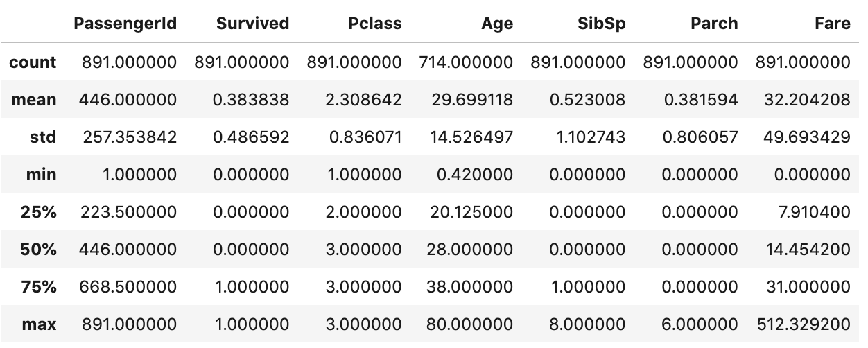
Task: Select the Survived column header
Action: 252,24
